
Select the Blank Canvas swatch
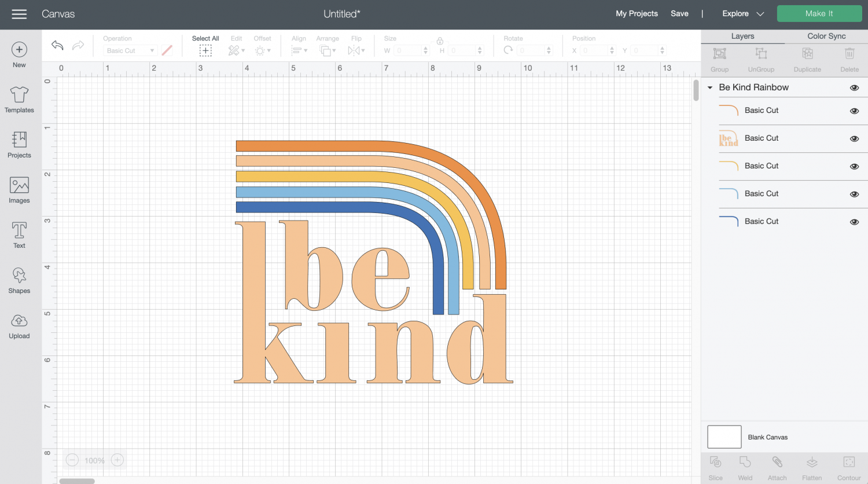pos(724,437)
